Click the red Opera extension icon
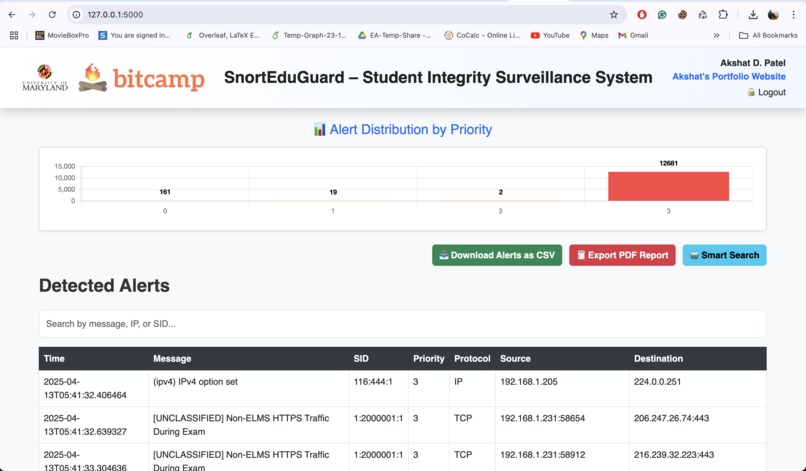The image size is (806, 471). (x=642, y=14)
